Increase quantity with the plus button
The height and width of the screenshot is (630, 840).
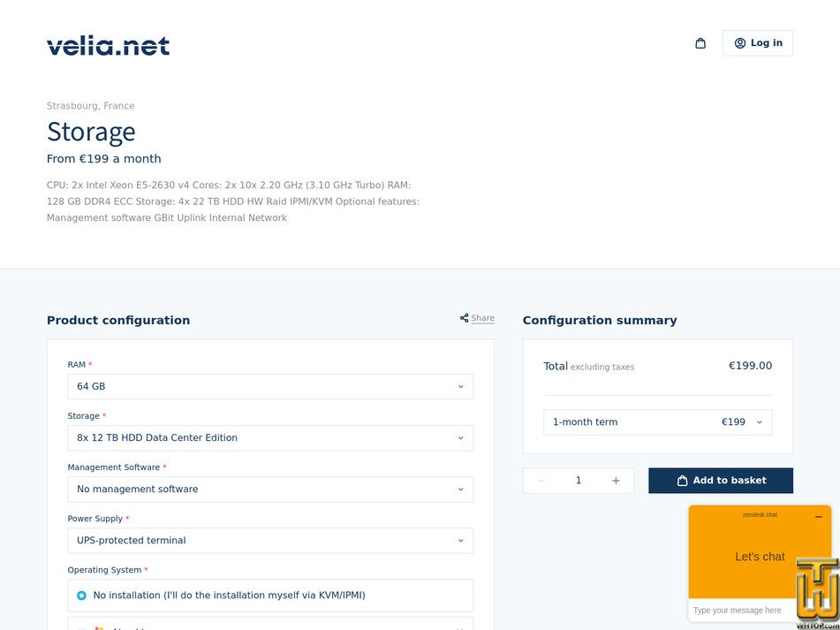pos(616,481)
